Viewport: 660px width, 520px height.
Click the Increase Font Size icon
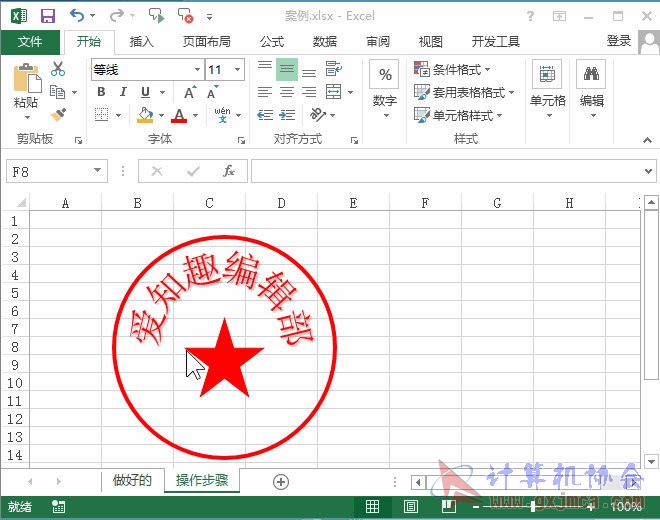(190, 92)
